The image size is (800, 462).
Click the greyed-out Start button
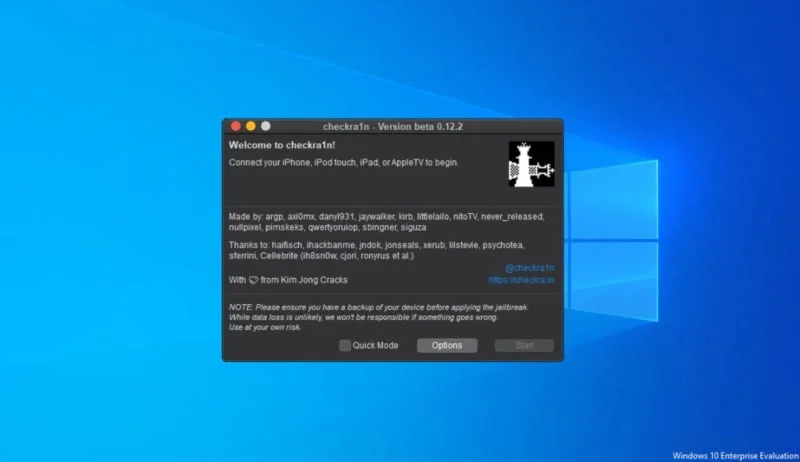coord(524,346)
